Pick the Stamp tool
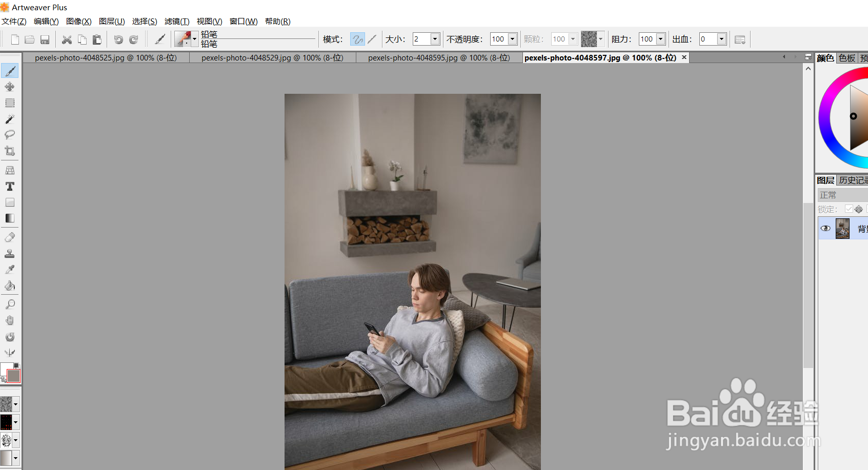Image resolution: width=868 pixels, height=470 pixels. (x=10, y=254)
